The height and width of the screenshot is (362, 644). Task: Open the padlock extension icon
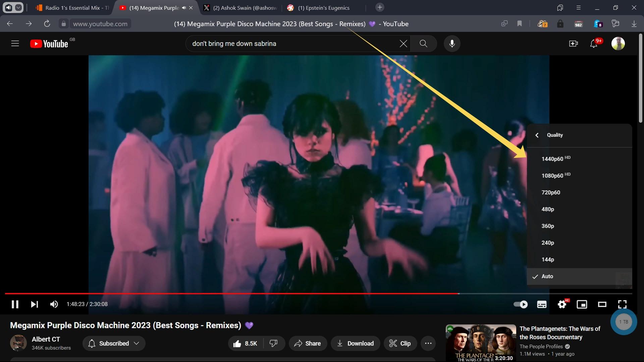click(560, 24)
